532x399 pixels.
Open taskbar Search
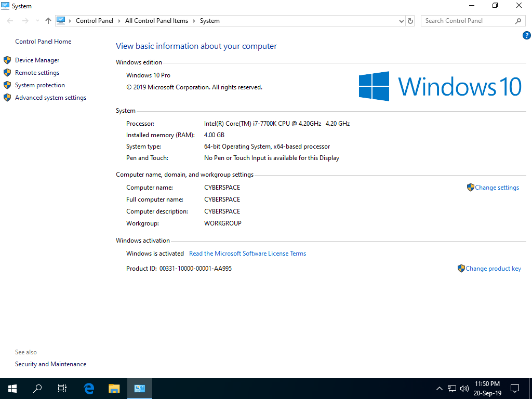tap(37, 389)
